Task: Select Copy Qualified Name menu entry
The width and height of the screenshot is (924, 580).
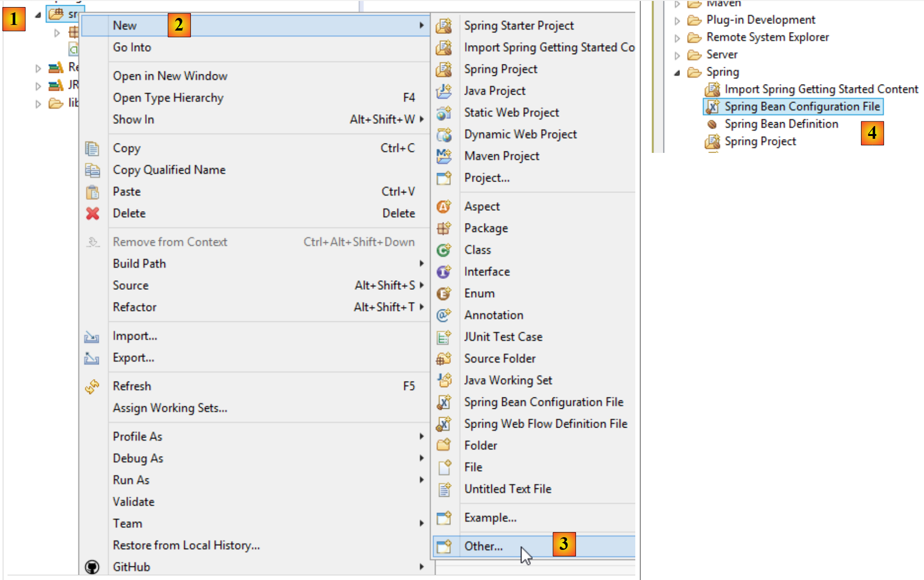Action: pos(169,170)
